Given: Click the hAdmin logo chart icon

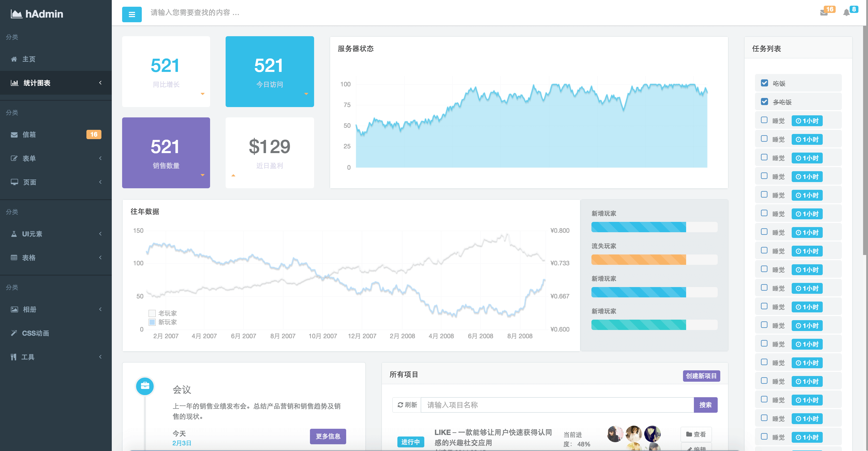Looking at the screenshot, I should click(16, 14).
